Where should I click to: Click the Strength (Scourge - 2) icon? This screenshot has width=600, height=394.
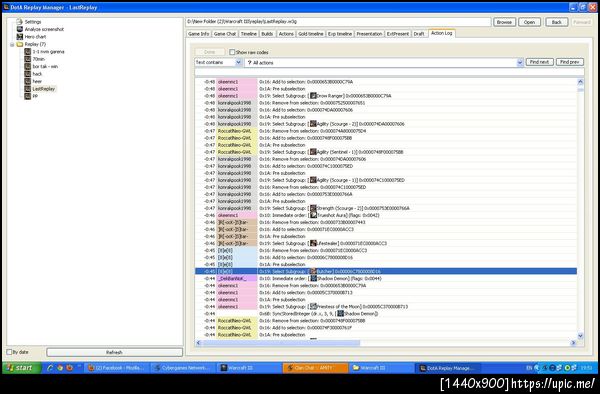pyautogui.click(x=313, y=208)
